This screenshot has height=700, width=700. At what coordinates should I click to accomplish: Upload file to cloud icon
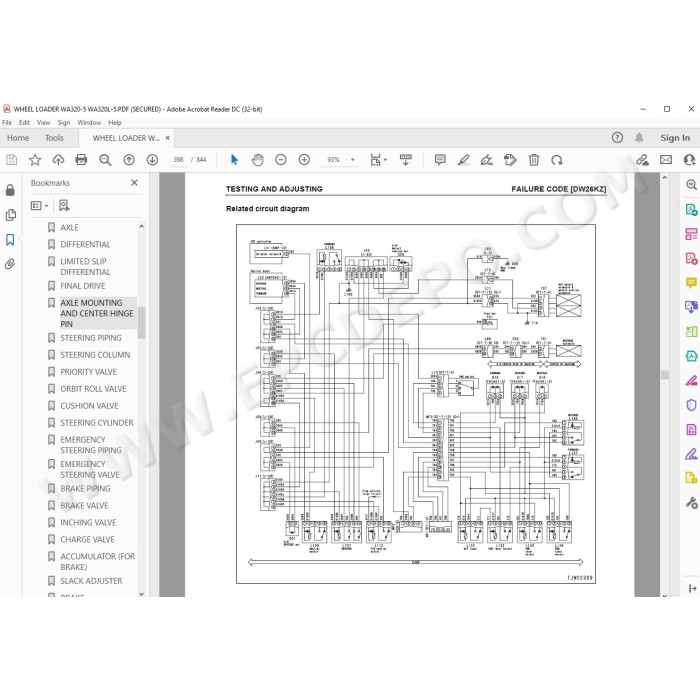(58, 159)
